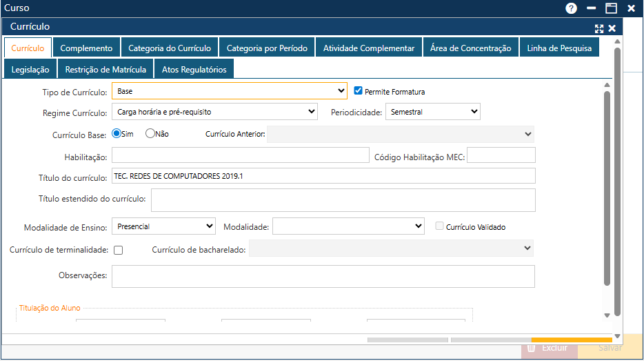Go to the Linha de Pesquisa tab

click(x=559, y=48)
